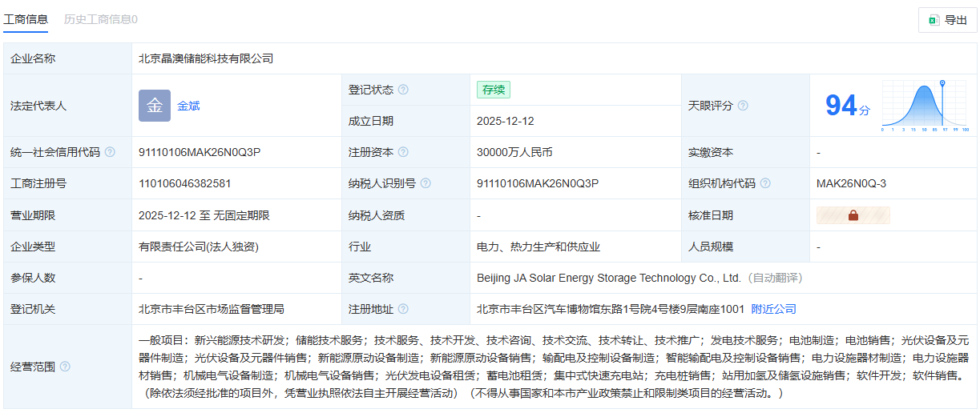Viewport: 980px width, 413px height.
Task: Click help icon beside 组织机构代码
Action: point(765,183)
